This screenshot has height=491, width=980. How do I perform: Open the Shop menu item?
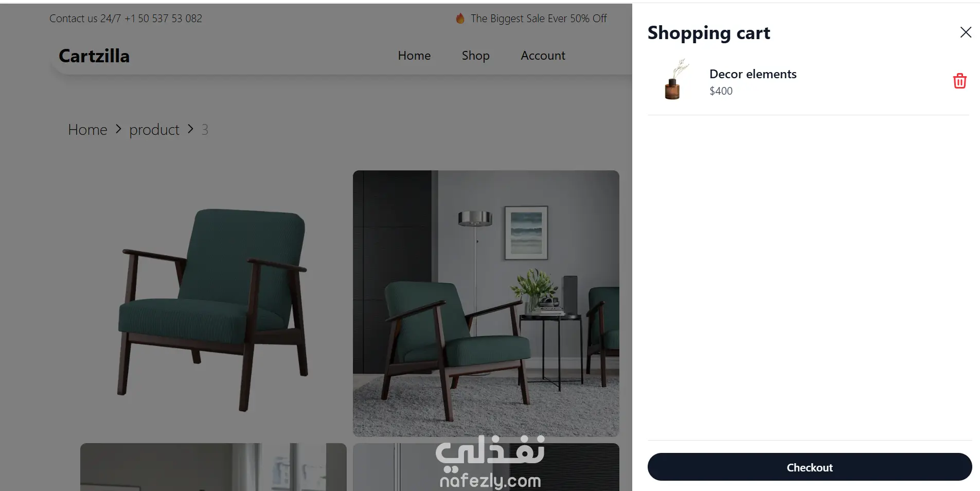pyautogui.click(x=475, y=56)
